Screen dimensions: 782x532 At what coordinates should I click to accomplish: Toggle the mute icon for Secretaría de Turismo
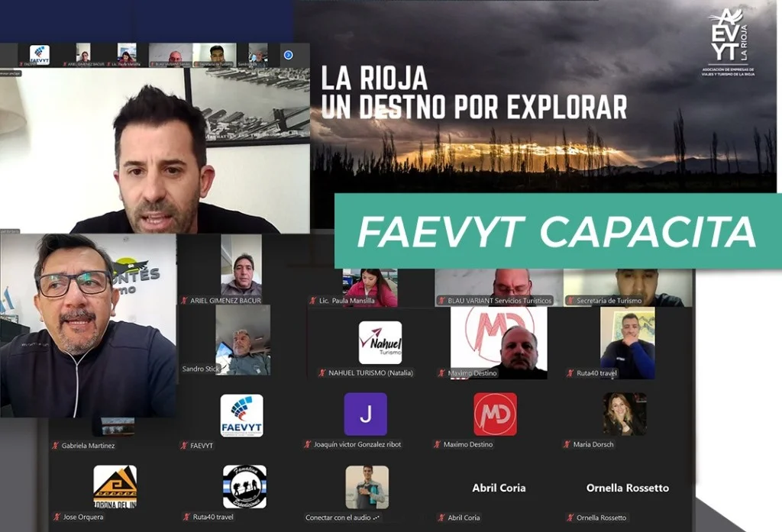tap(571, 301)
